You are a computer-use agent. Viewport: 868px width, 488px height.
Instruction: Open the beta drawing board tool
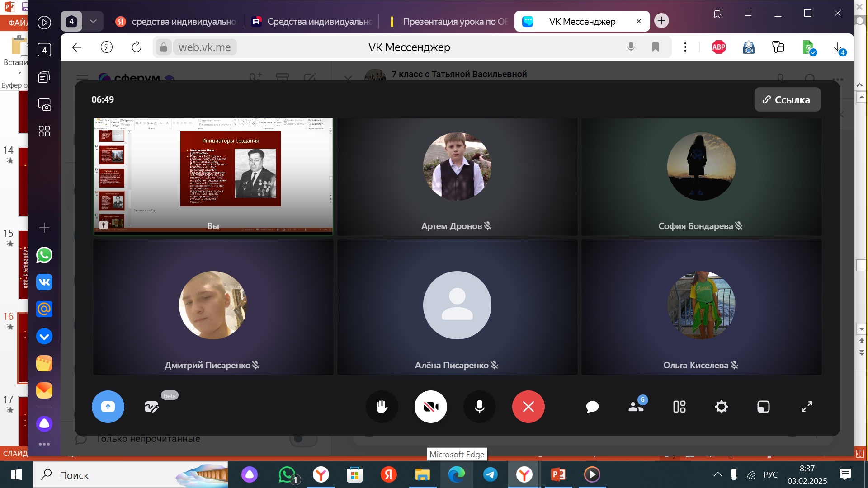pos(151,407)
